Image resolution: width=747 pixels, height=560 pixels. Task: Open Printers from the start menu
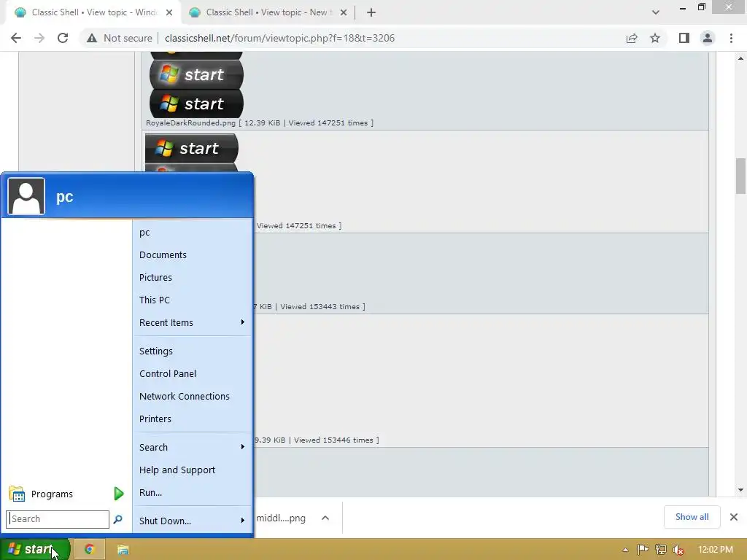192,419
